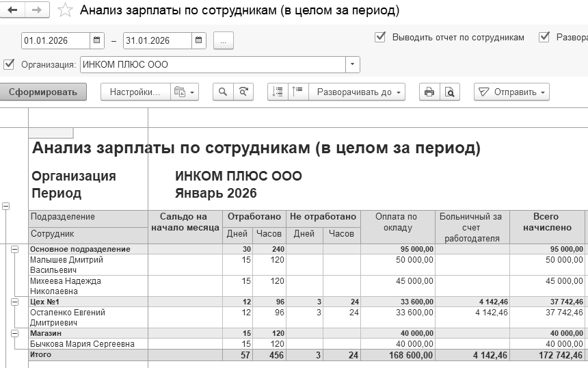Add report to favorites with star icon

65,10
